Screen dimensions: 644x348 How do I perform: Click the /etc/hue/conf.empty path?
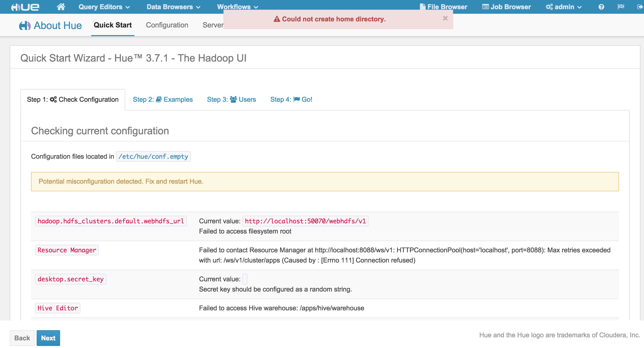click(x=153, y=156)
